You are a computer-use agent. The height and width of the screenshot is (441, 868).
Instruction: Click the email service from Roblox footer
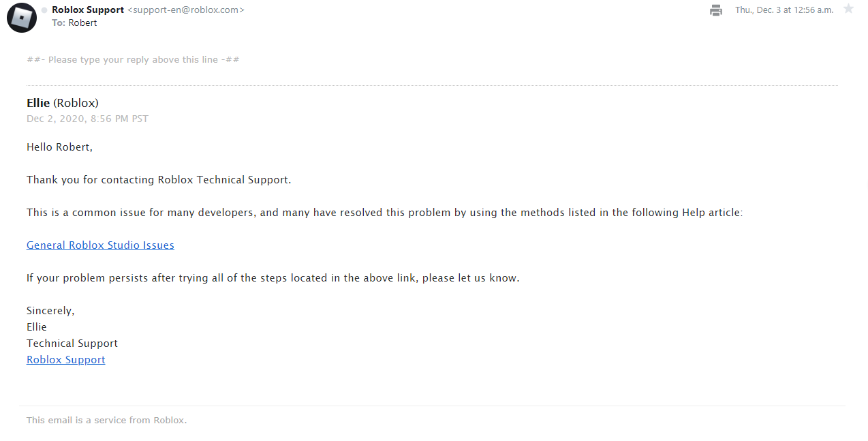[x=106, y=421]
